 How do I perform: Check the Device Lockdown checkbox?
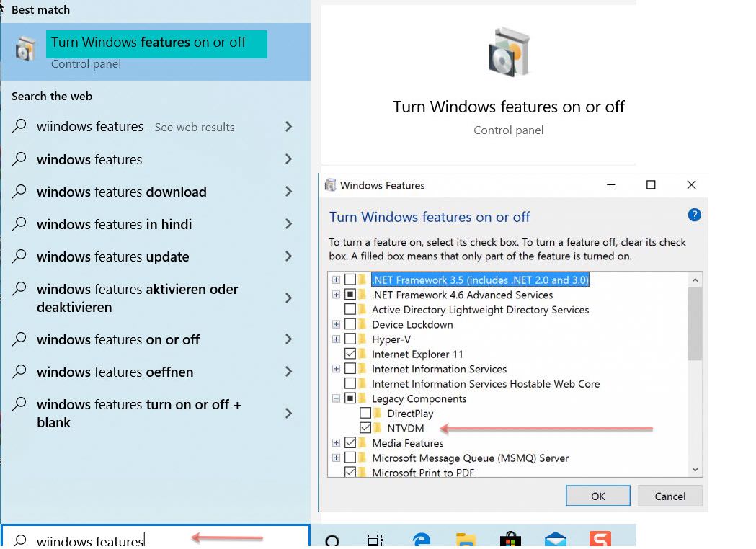point(350,324)
